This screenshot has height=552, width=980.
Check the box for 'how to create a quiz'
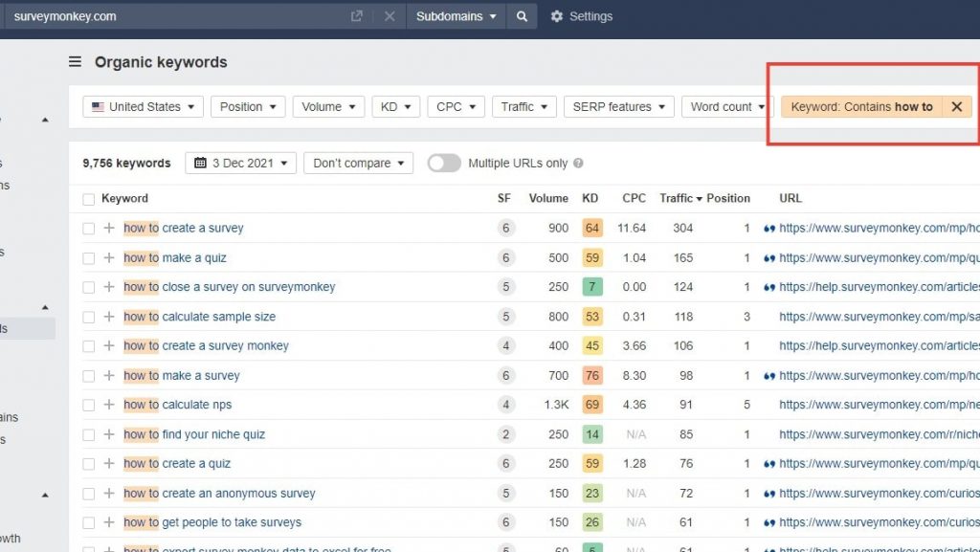coord(89,464)
